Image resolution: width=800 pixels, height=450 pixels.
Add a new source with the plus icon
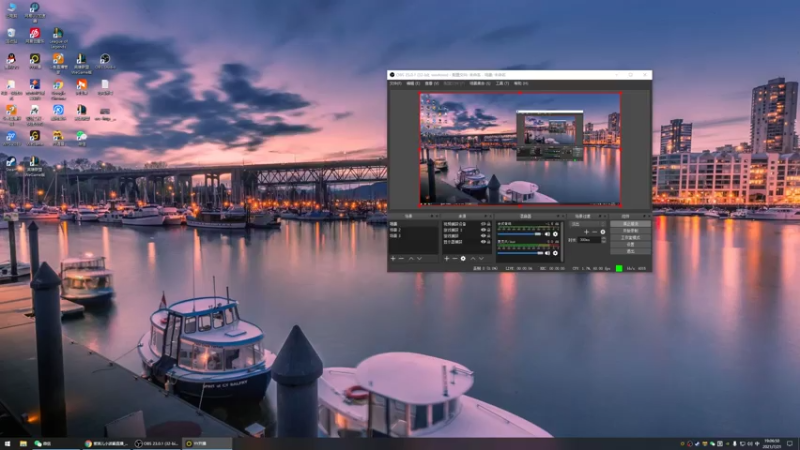(x=446, y=259)
